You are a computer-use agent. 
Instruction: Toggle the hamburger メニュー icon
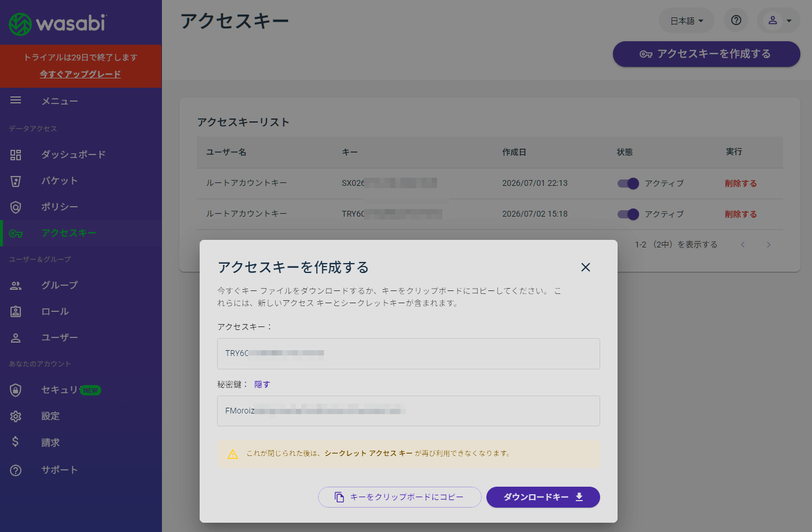tap(16, 100)
